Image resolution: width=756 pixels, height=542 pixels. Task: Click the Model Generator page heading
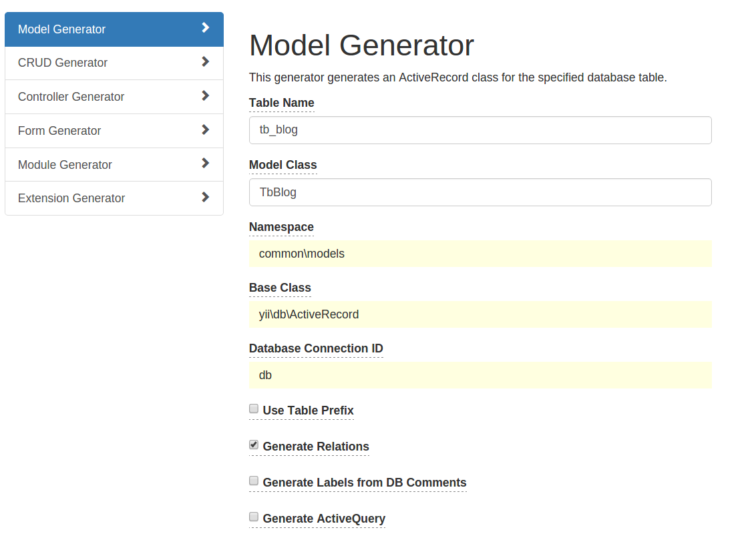click(361, 45)
